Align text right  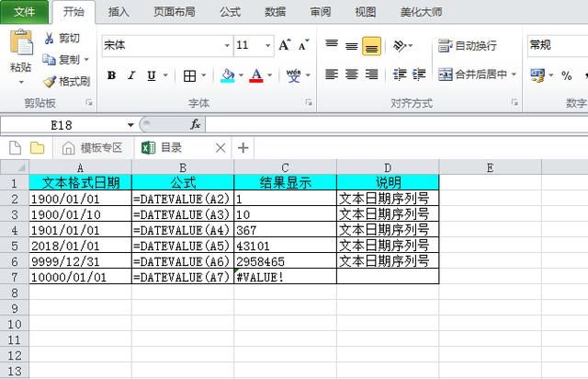[x=371, y=75]
